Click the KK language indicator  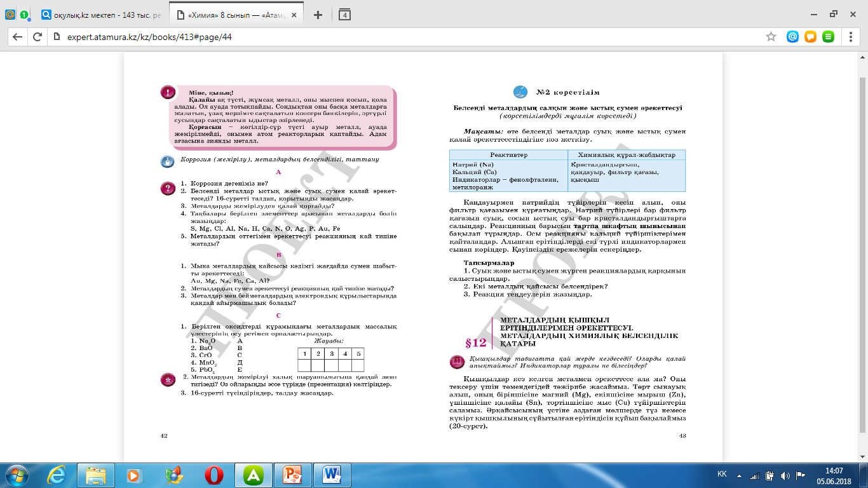[722, 475]
